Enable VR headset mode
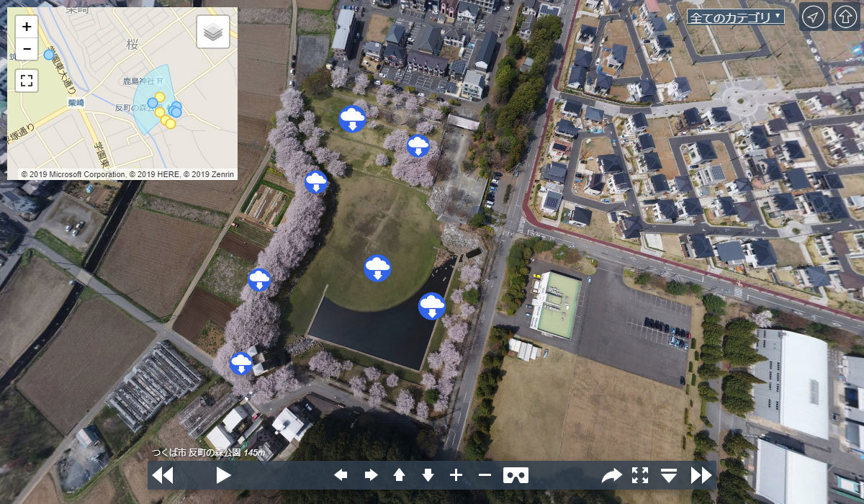 tap(516, 475)
